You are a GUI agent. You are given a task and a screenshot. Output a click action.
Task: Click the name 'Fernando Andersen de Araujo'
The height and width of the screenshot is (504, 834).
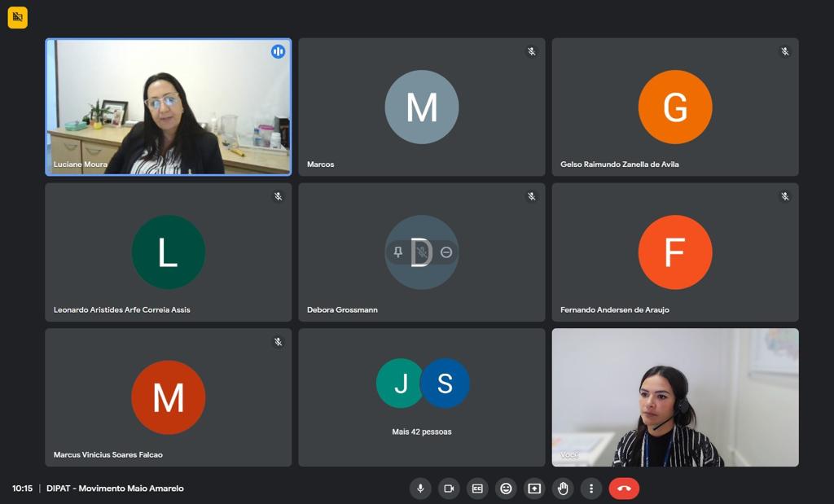615,309
